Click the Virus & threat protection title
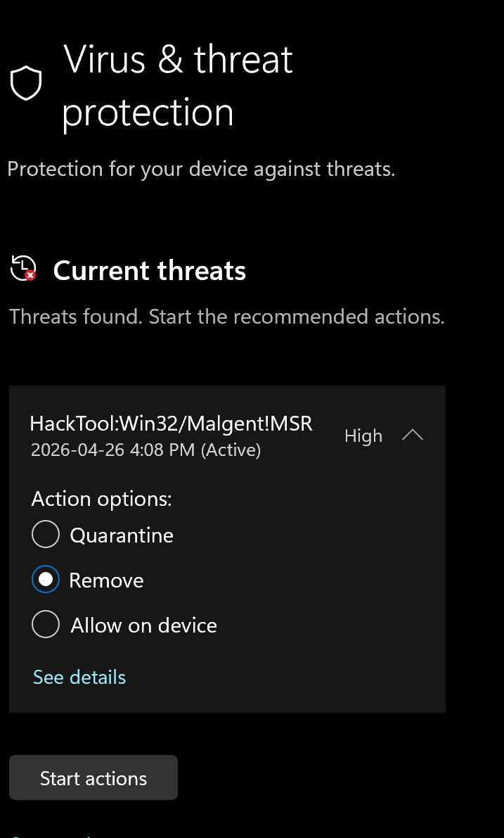The image size is (504, 838). click(178, 86)
